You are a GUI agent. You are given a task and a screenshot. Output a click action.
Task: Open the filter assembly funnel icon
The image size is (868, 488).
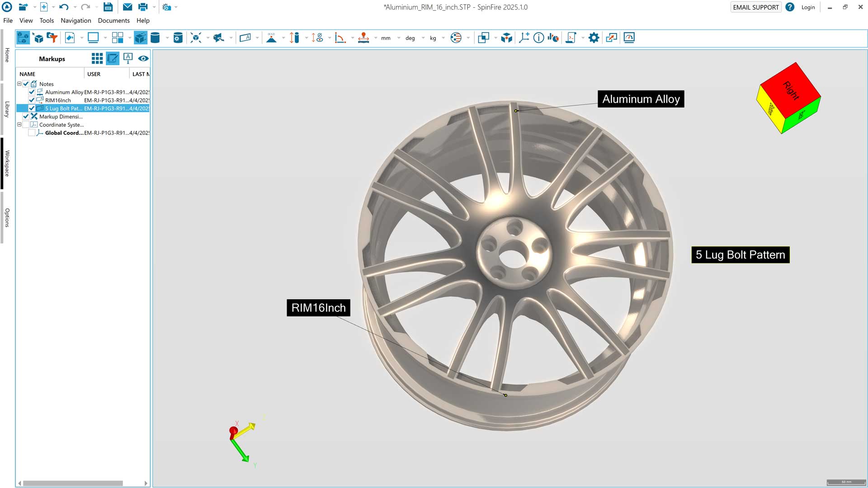(x=52, y=38)
